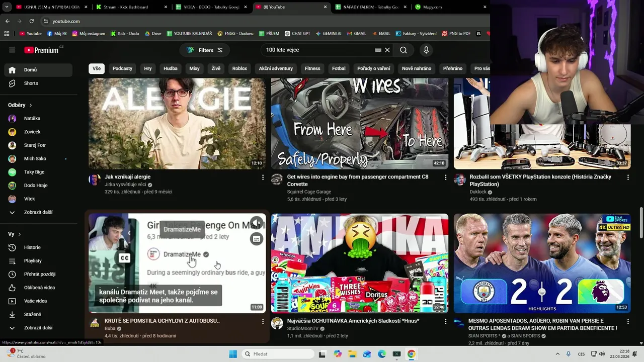This screenshot has height=362, width=644.
Task: Open Natálka subscription channel
Action: pyautogui.click(x=38, y=119)
